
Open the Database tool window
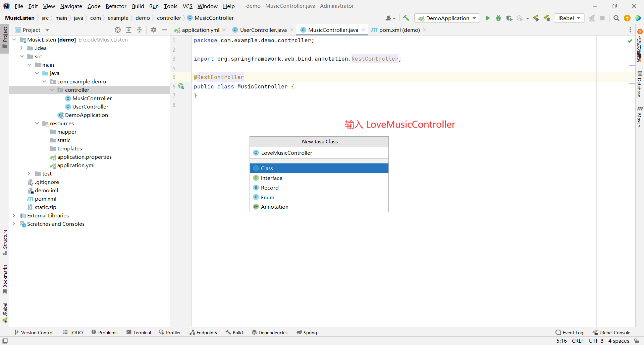pyautogui.click(x=640, y=84)
